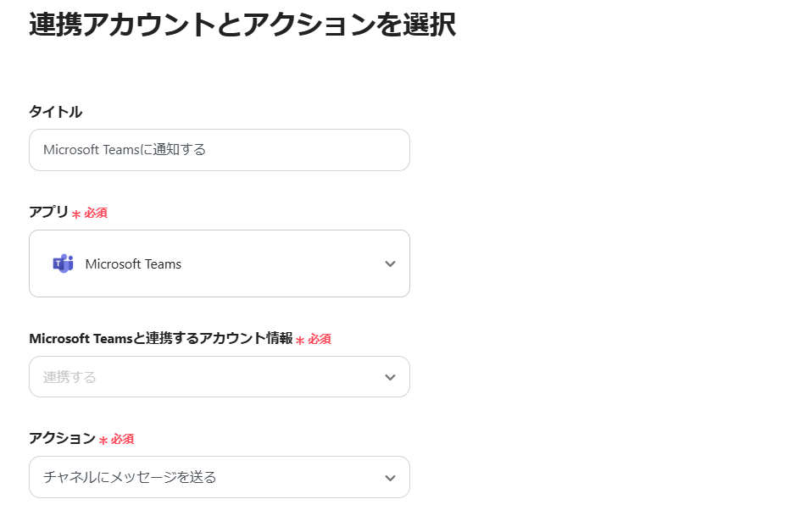Viewport: 812px width, 527px height.
Task: Select the placeholder text Microsoft Teamsに通知する
Action: (x=117, y=150)
